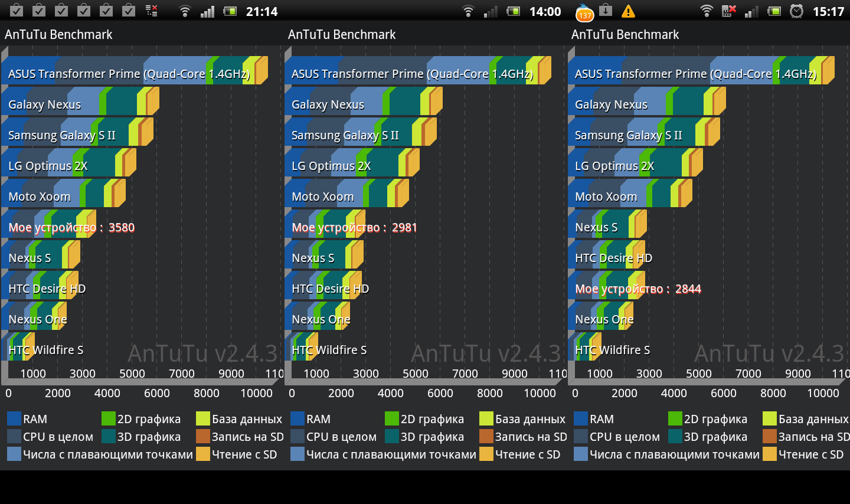
Task: Click the База данных swatch in the 2981-score legend
Action: pos(486,419)
